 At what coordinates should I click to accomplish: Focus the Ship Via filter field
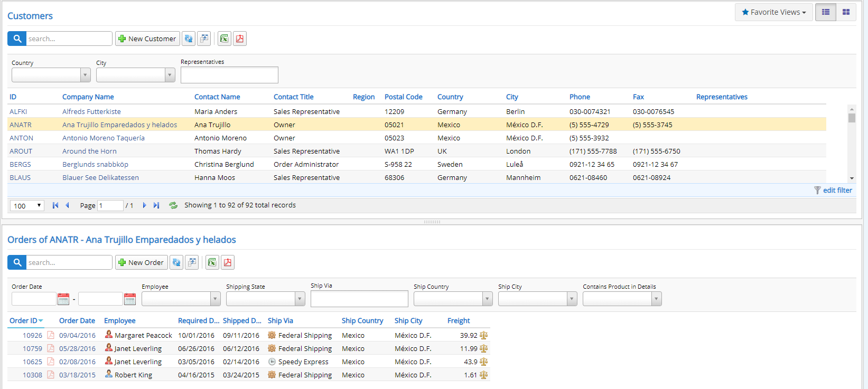click(x=359, y=299)
